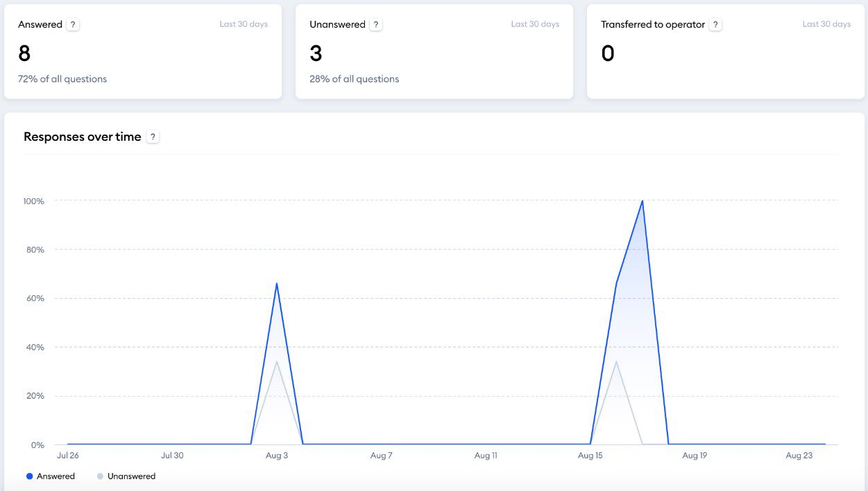Open the Last 30 days range on Transferred card
868x491 pixels.
[826, 24]
